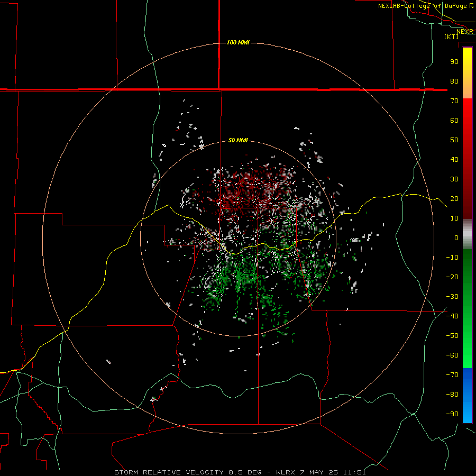This screenshot has height=476, width=476.
Task: Click the -70 value on velocity scale
Action: pyautogui.click(x=452, y=374)
